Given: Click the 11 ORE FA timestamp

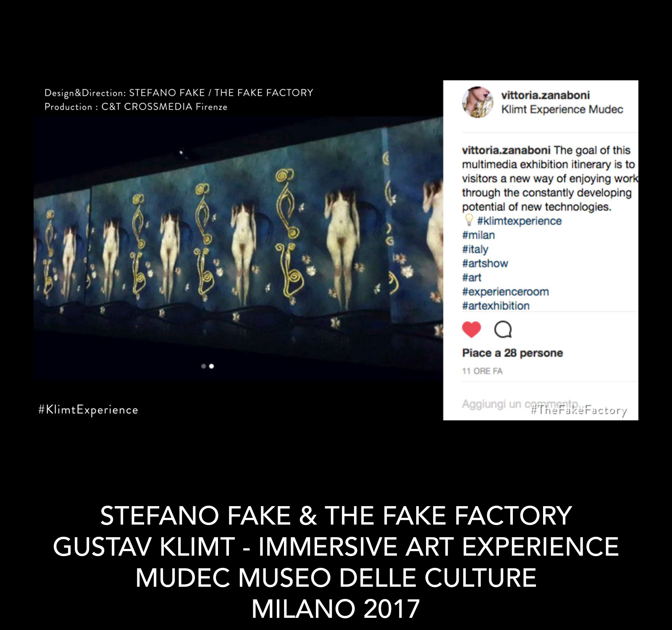Looking at the screenshot, I should pos(482,371).
